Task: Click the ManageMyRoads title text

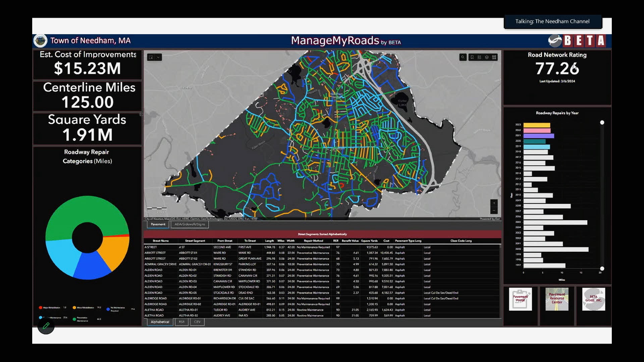Action: click(x=335, y=41)
